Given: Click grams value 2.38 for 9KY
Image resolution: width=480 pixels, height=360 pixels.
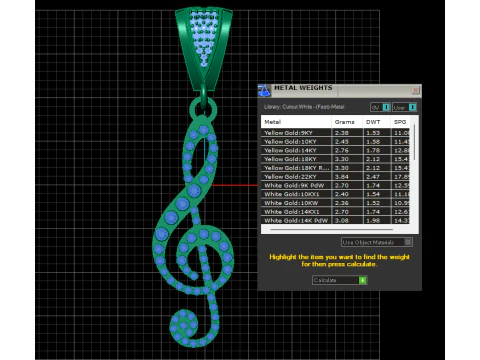Looking at the screenshot, I should (x=341, y=133).
